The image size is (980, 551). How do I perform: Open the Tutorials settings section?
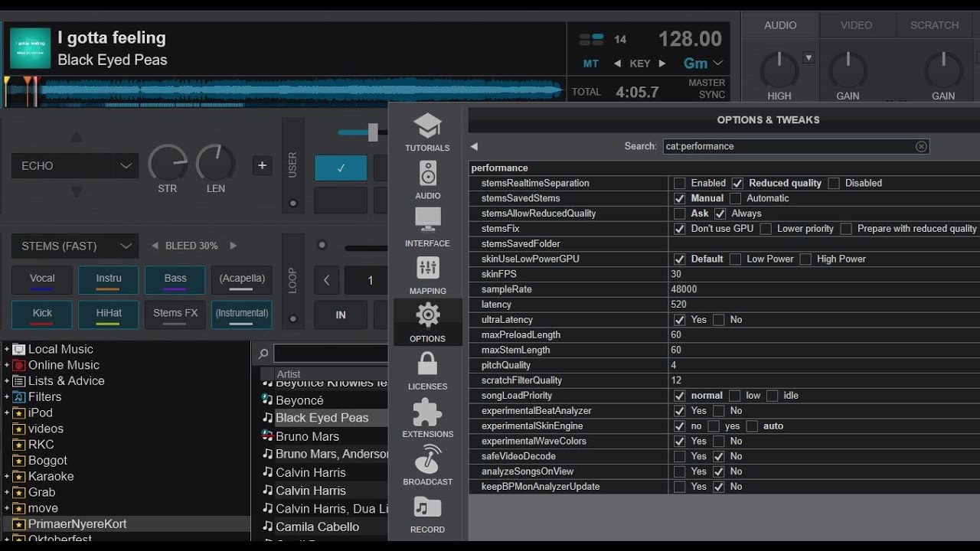pos(427,132)
